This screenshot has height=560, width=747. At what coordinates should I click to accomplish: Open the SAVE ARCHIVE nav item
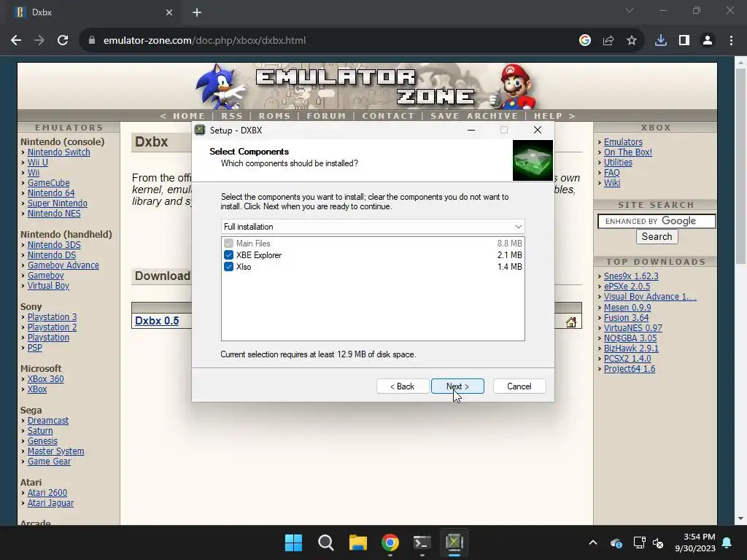pyautogui.click(x=474, y=116)
